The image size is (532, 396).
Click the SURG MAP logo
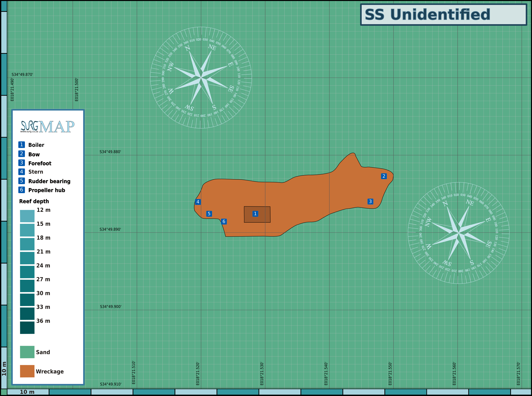(x=47, y=127)
